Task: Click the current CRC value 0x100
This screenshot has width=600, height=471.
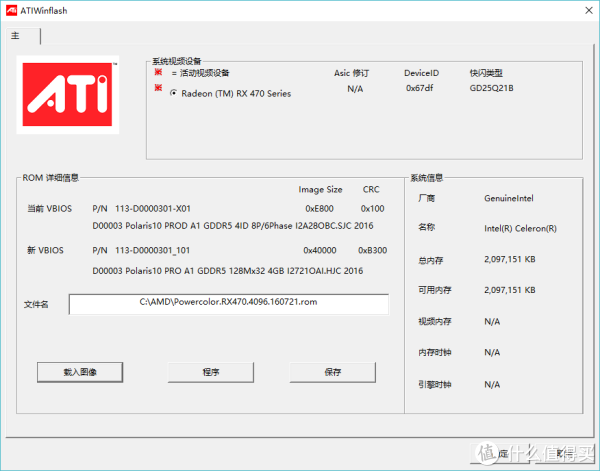Action: (x=372, y=209)
